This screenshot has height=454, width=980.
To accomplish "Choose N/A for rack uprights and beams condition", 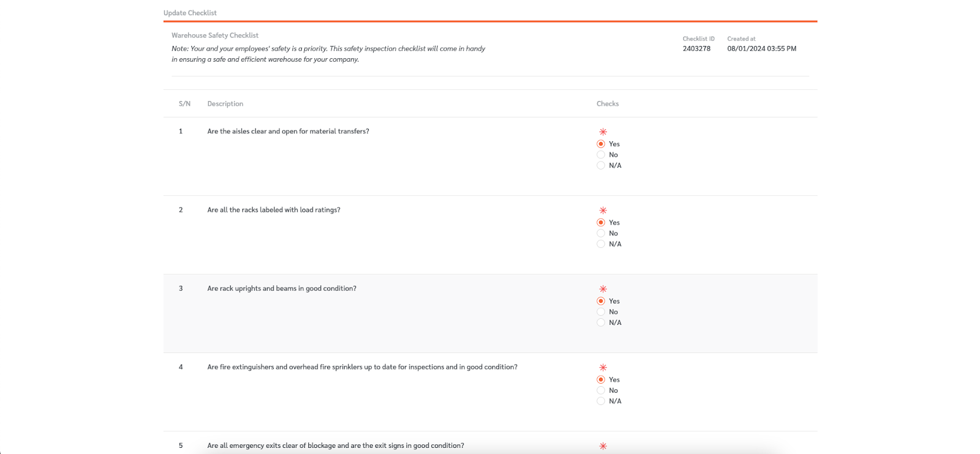I will 601,322.
